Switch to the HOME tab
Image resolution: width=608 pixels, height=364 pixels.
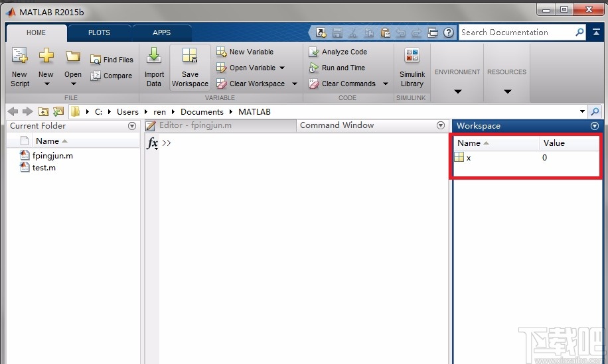click(x=36, y=33)
